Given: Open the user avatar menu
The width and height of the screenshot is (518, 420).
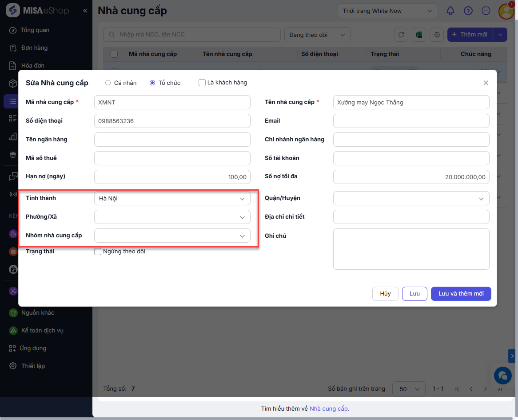Looking at the screenshot, I should coord(506,11).
